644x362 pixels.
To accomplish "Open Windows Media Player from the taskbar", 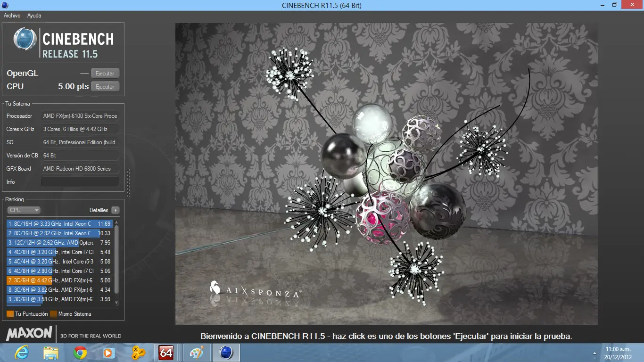I will click(x=109, y=353).
